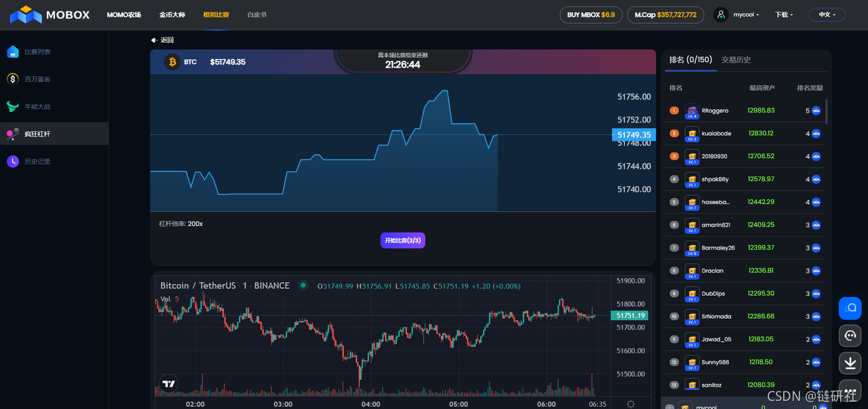Image resolution: width=868 pixels, height=409 pixels.
Task: Click the 51749.35 price label on the line chart
Action: pos(633,135)
